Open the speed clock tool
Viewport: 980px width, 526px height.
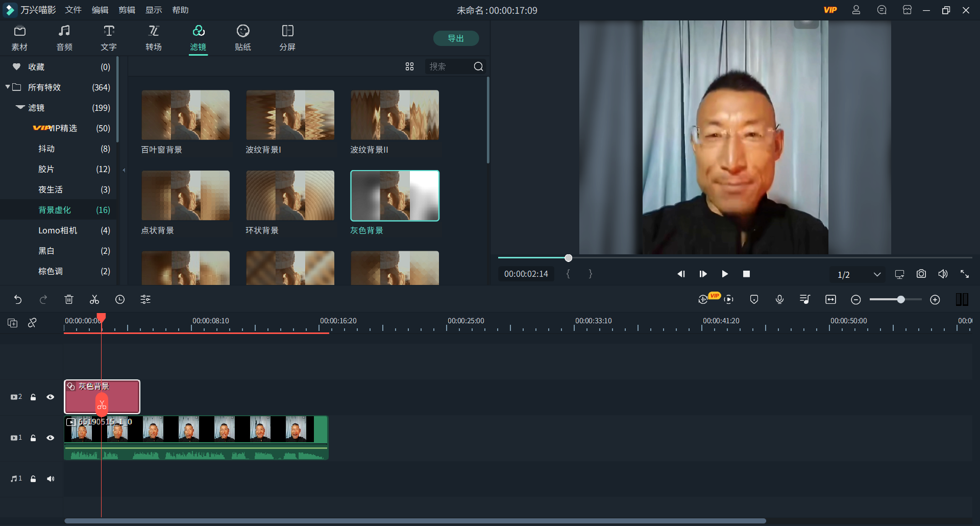pyautogui.click(x=120, y=300)
